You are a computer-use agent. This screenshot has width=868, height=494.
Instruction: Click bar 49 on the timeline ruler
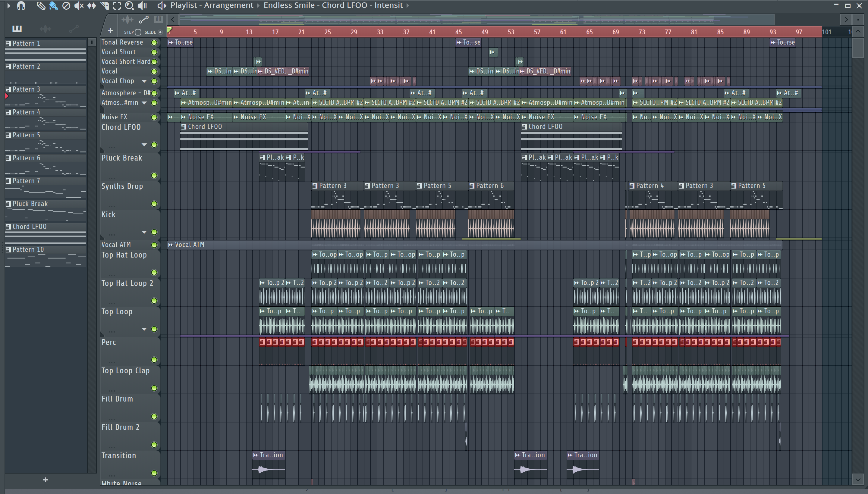point(485,32)
